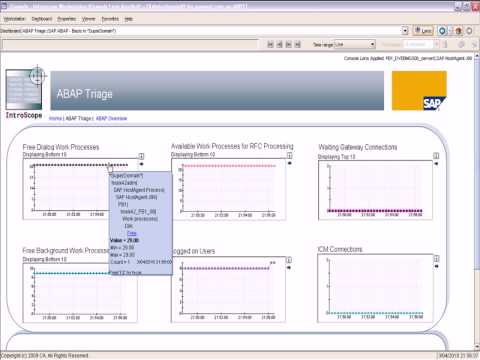Click the Waiting Gateway Connections title
The height and width of the screenshot is (360, 480).
(358, 147)
